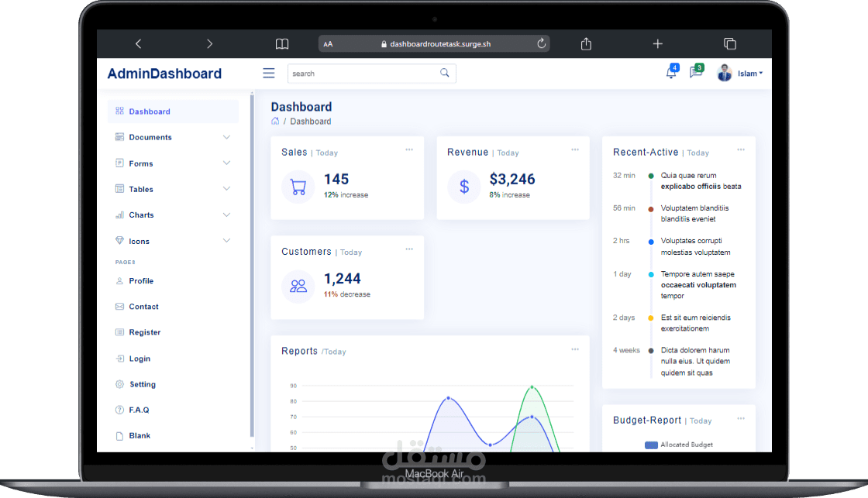Open messages chat icon with badge 3

[x=696, y=71]
